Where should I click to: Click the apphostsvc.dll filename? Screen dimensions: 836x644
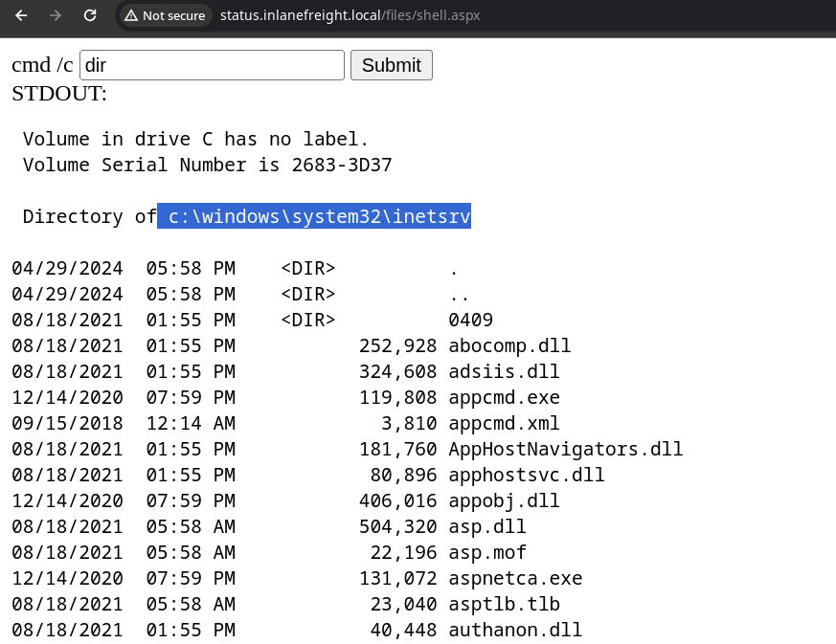click(526, 475)
